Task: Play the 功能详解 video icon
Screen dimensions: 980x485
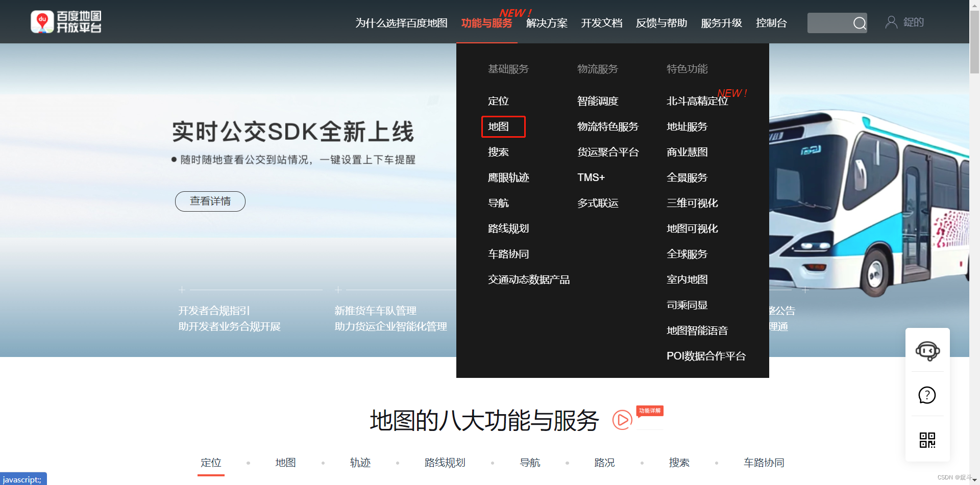Action: (622, 420)
